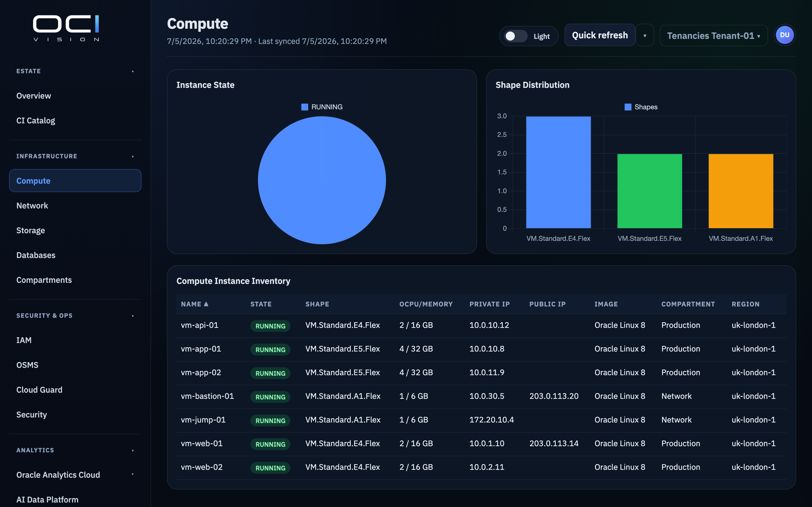Toggle the Shapes legend square

(628, 107)
